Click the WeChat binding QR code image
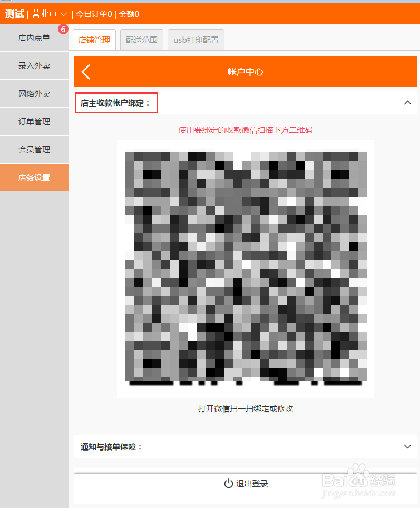The height and width of the screenshot is (508, 420). pyautogui.click(x=246, y=269)
